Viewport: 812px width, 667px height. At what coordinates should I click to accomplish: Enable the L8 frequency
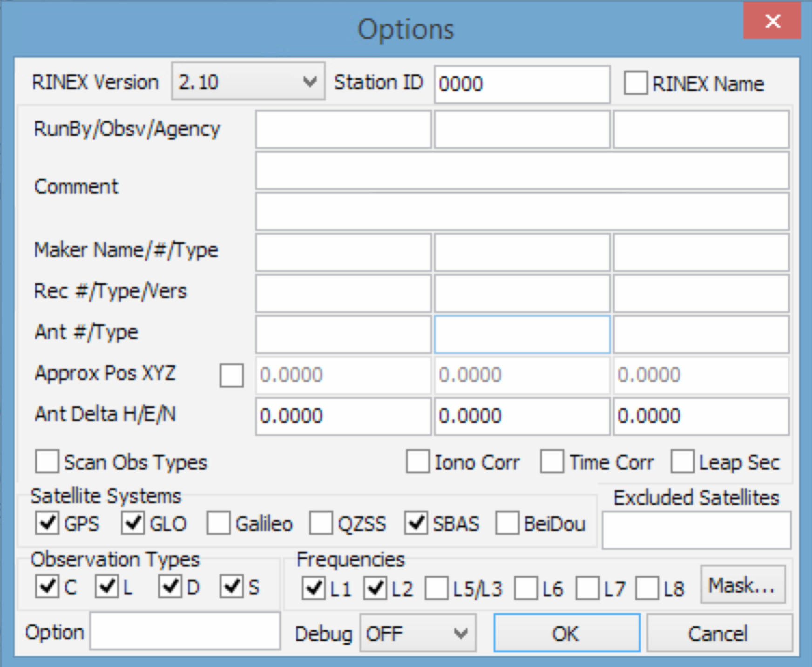pyautogui.click(x=648, y=588)
